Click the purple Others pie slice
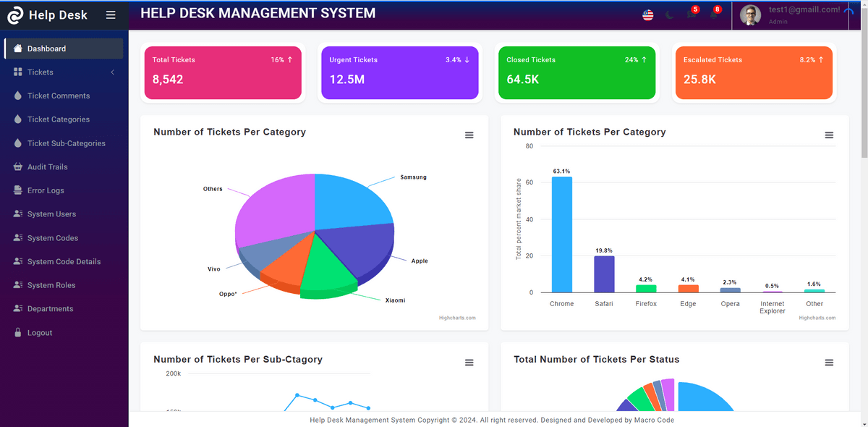 (278, 208)
